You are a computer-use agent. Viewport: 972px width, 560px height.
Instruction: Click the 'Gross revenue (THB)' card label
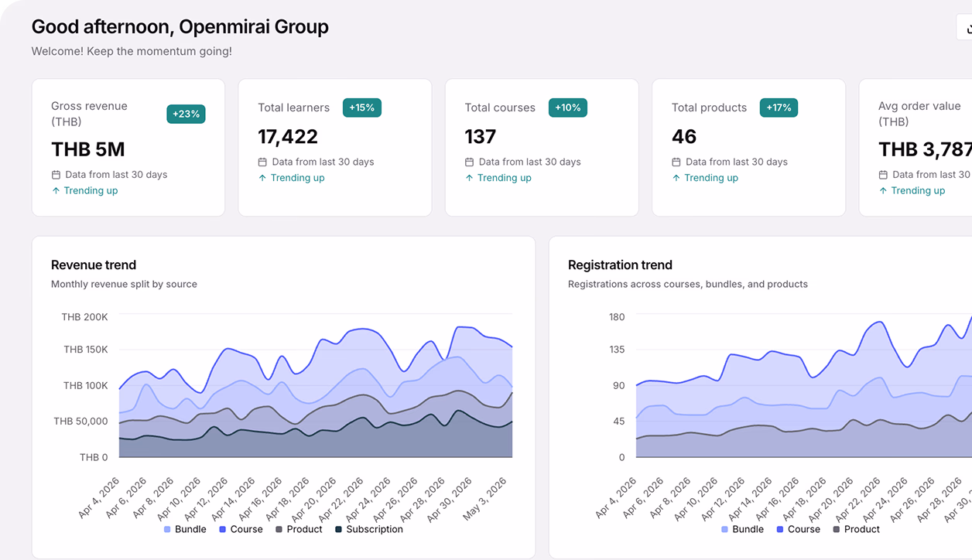point(89,114)
